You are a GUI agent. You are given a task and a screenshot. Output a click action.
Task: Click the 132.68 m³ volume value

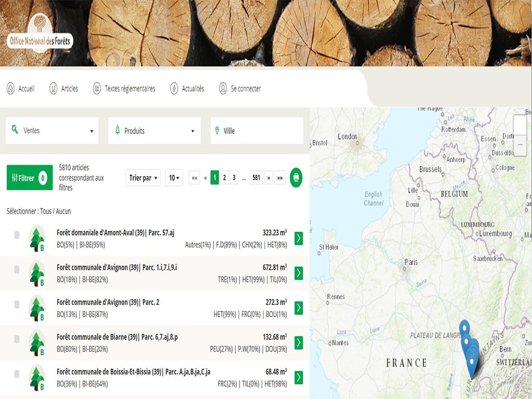coord(275,337)
